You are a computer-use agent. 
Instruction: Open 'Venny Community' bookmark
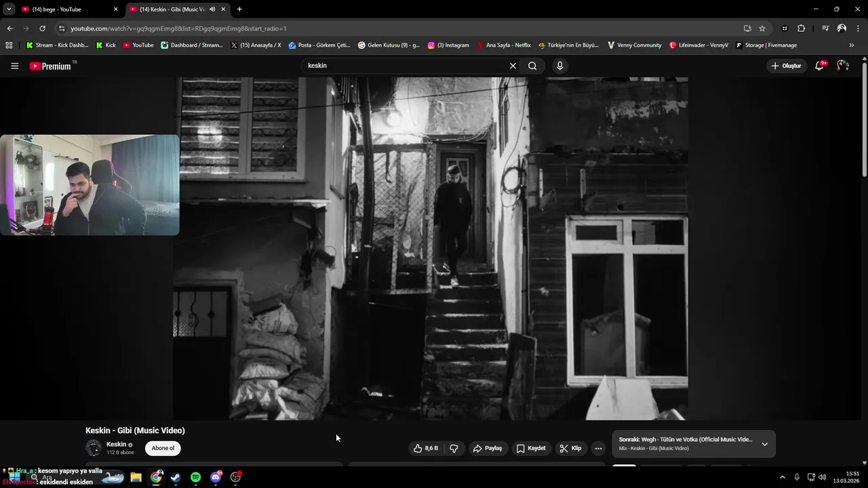[634, 45]
